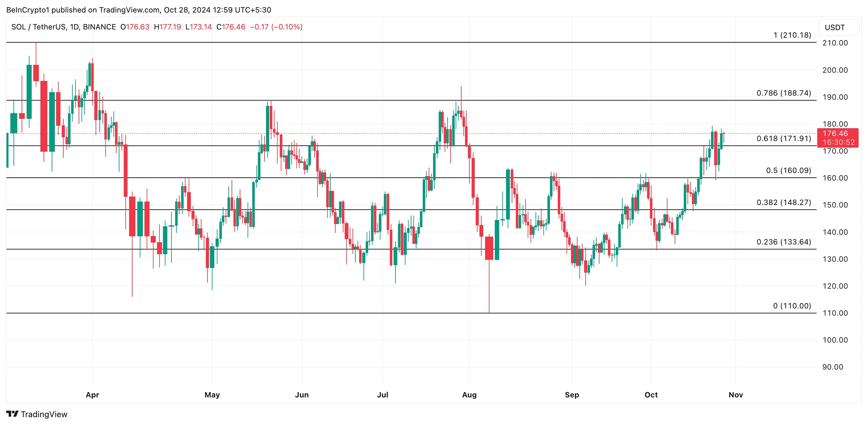Click the BeInCrypto1 published header text
The height and width of the screenshot is (425, 868).
click(x=139, y=10)
